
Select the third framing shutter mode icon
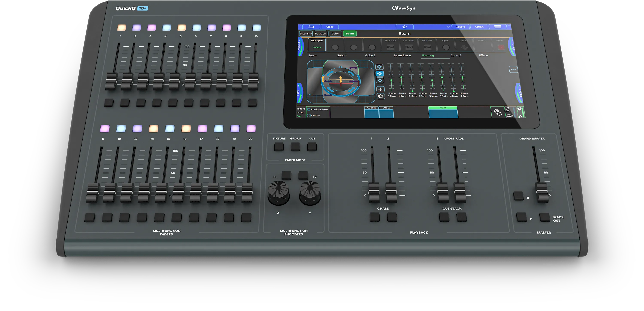(380, 80)
